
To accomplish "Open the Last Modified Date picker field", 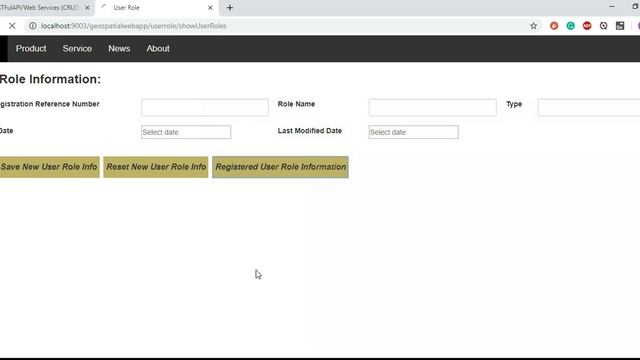I will (413, 132).
